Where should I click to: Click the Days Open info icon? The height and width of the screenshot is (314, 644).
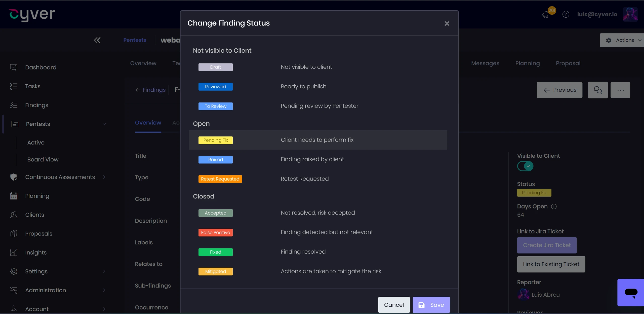pos(554,206)
